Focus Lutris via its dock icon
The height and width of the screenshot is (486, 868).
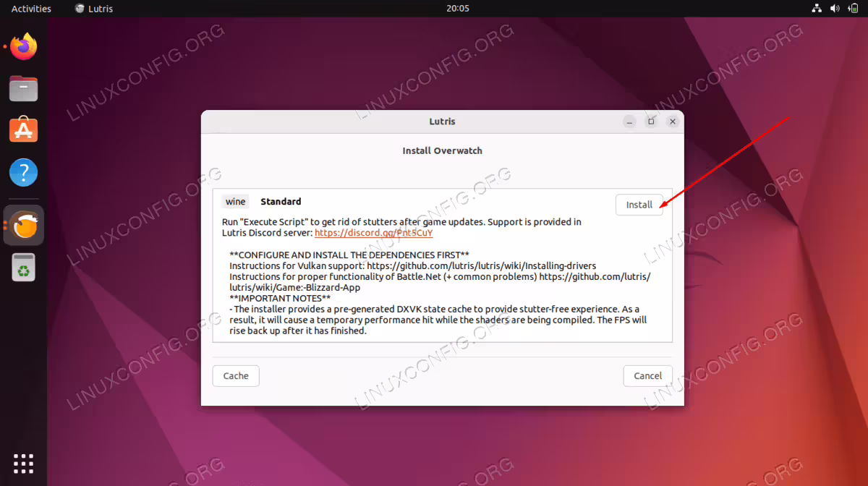coord(24,226)
